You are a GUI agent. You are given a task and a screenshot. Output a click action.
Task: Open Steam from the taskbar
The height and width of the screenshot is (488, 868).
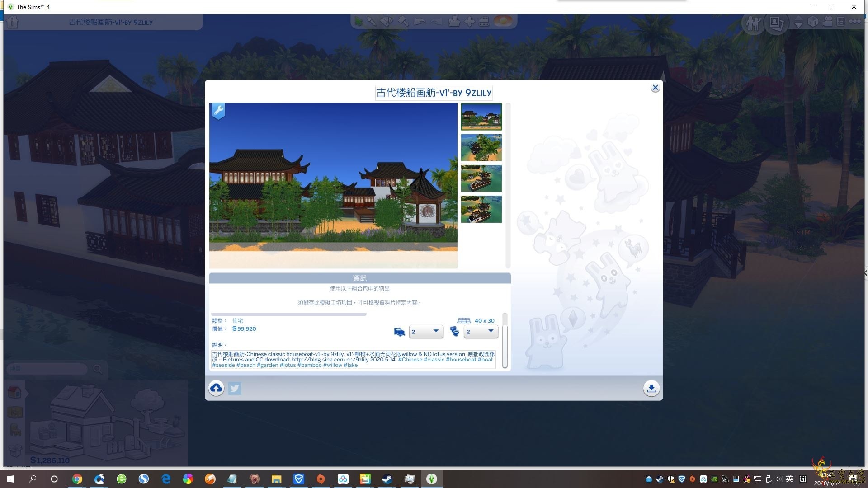pos(387,479)
